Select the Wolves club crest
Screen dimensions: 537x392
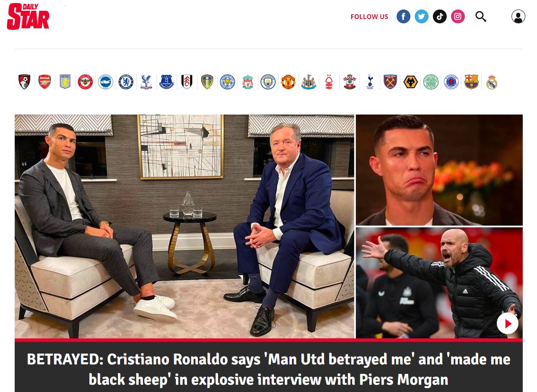click(410, 82)
